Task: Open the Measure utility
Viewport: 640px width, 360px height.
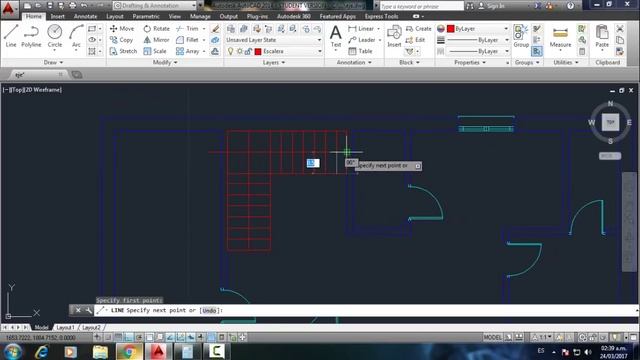Action: (x=560, y=37)
